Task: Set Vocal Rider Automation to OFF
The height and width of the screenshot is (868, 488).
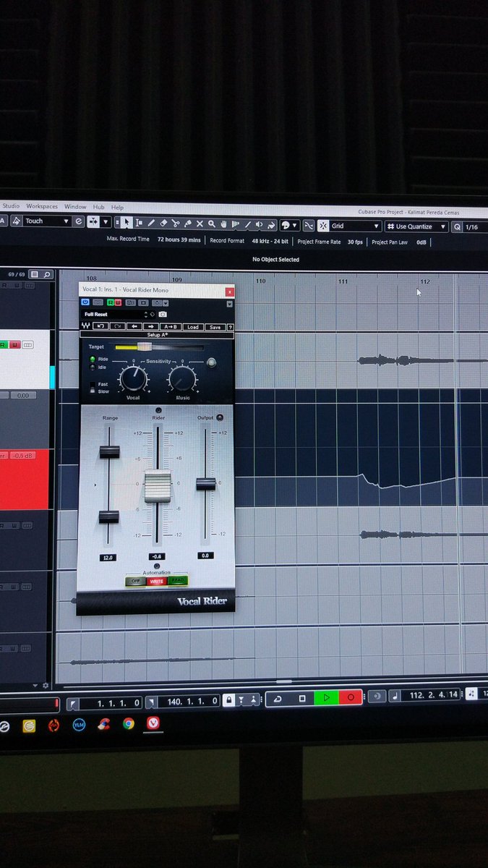Action: click(x=134, y=581)
